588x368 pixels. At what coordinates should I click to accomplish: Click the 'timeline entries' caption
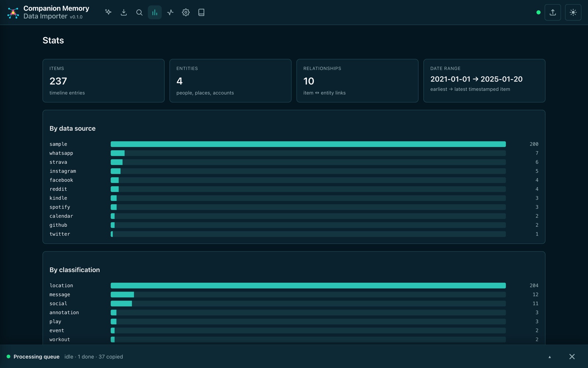point(67,93)
